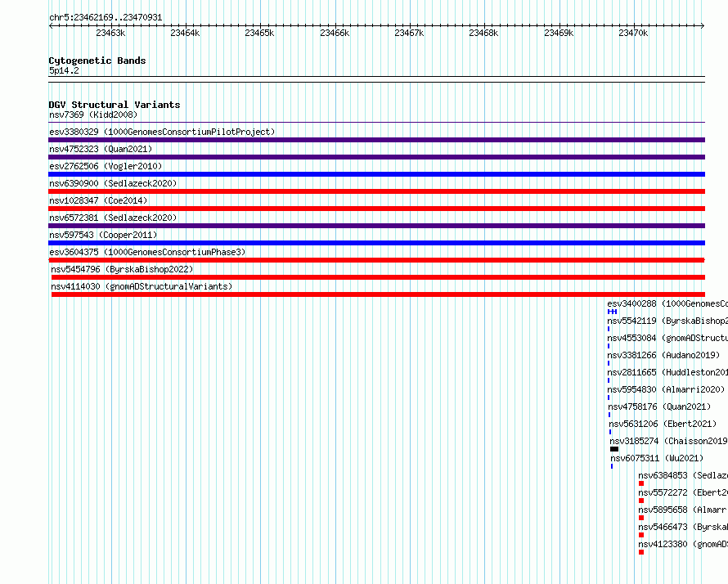Click the 23465k ruler label
This screenshot has width=728, height=584.
coord(259,33)
